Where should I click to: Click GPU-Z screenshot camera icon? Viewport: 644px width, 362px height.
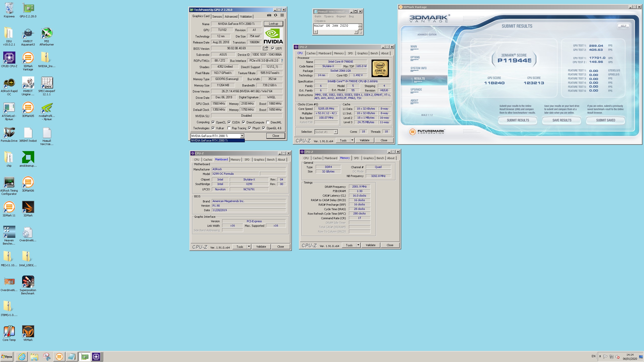[x=269, y=15]
